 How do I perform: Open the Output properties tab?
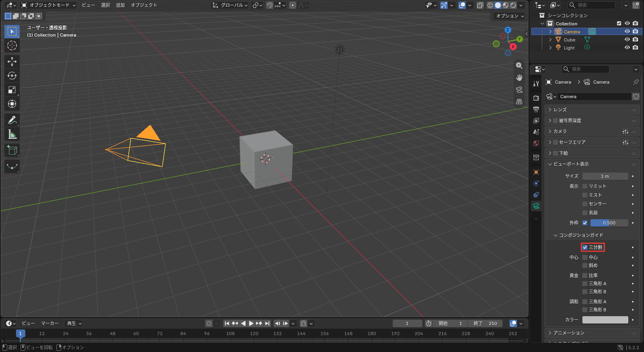pyautogui.click(x=536, y=109)
